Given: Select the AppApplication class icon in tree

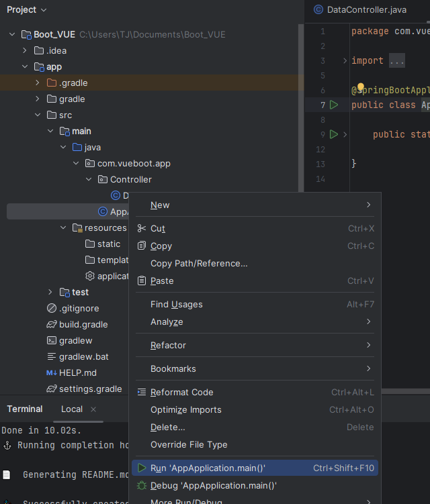Looking at the screenshot, I should 103,211.
